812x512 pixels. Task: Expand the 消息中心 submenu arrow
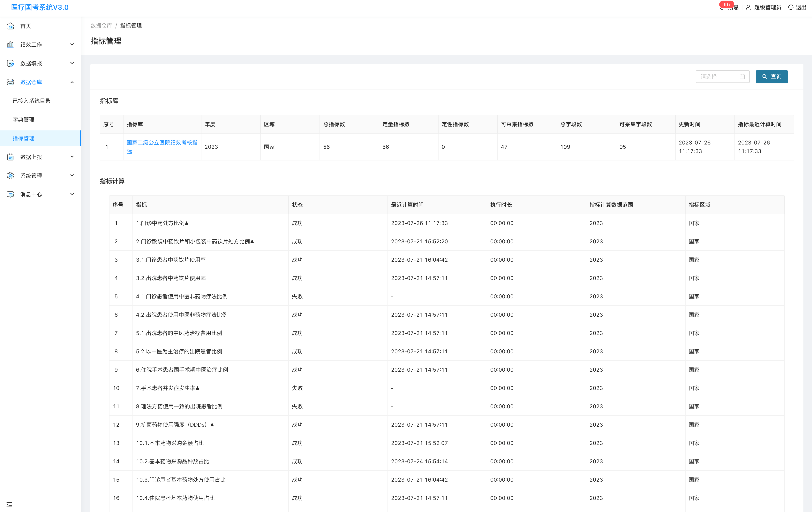click(x=72, y=194)
